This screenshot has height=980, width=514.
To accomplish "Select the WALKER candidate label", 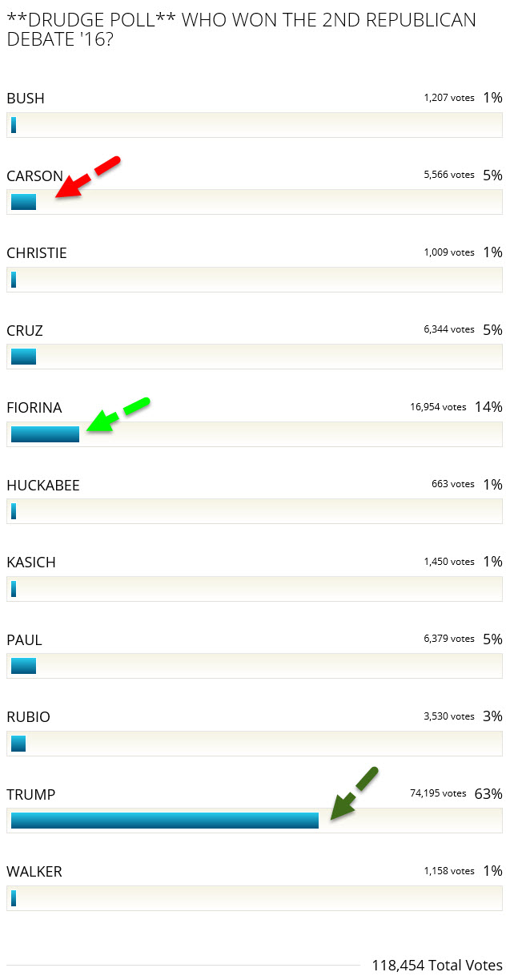I will pyautogui.click(x=34, y=872).
